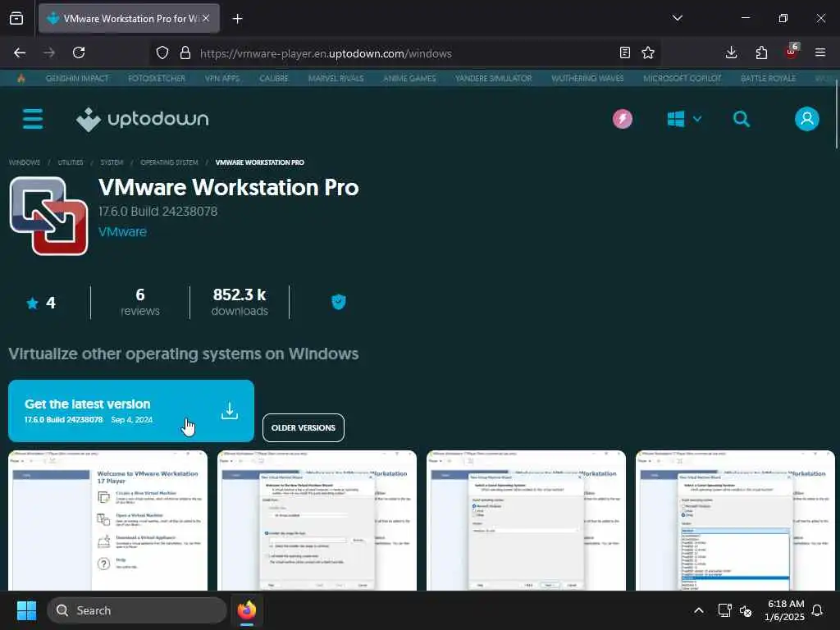Go to OPERATING SYSTEM breadcrumb

[x=169, y=162]
